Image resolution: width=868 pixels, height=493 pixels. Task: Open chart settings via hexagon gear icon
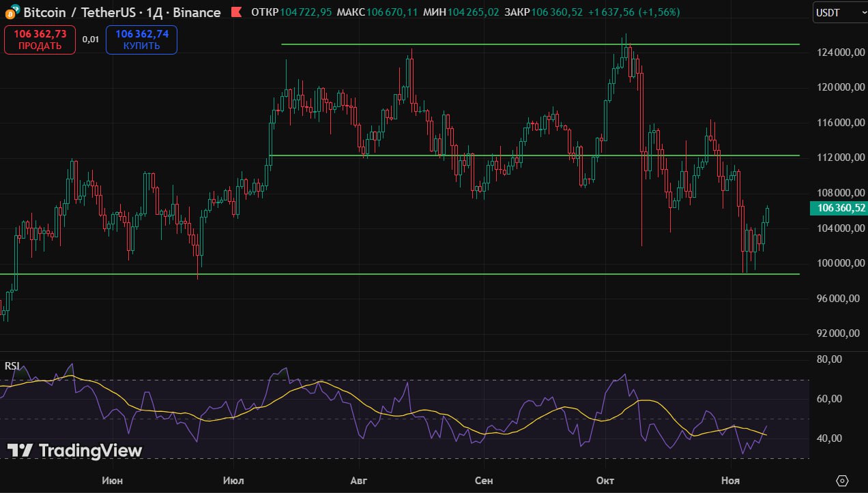click(842, 481)
